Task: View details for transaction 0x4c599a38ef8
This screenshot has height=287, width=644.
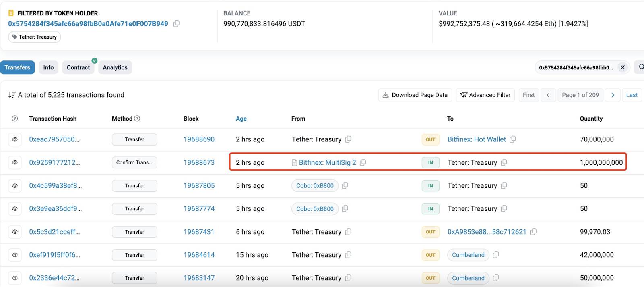Action: (15, 186)
